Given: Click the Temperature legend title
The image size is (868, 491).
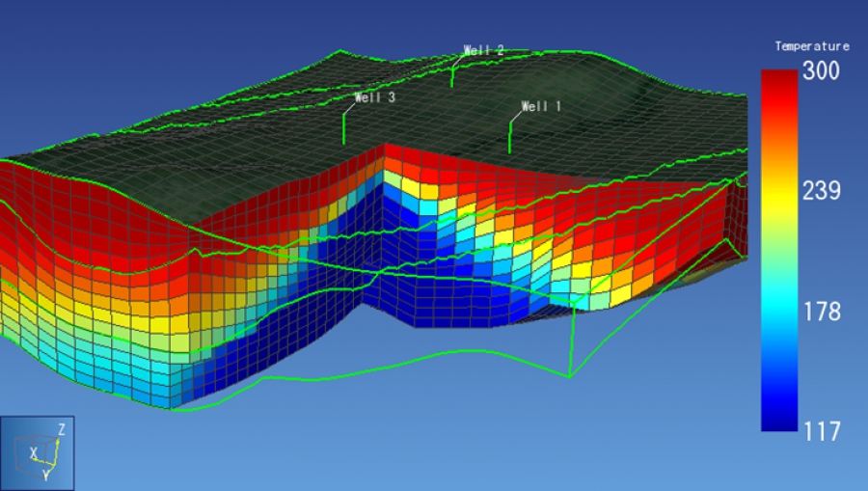Looking at the screenshot, I should (x=812, y=46).
